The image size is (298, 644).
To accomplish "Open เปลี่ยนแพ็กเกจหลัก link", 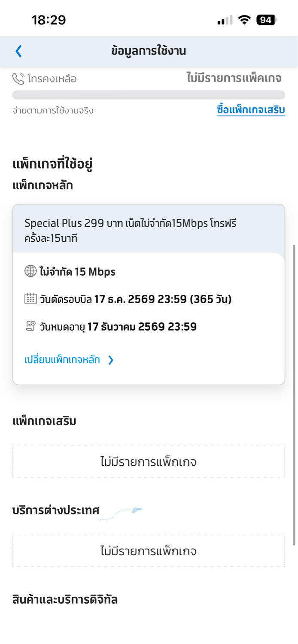I will coord(62,360).
